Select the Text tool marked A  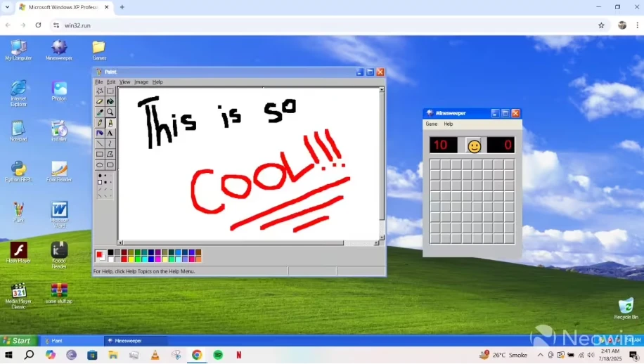point(110,133)
